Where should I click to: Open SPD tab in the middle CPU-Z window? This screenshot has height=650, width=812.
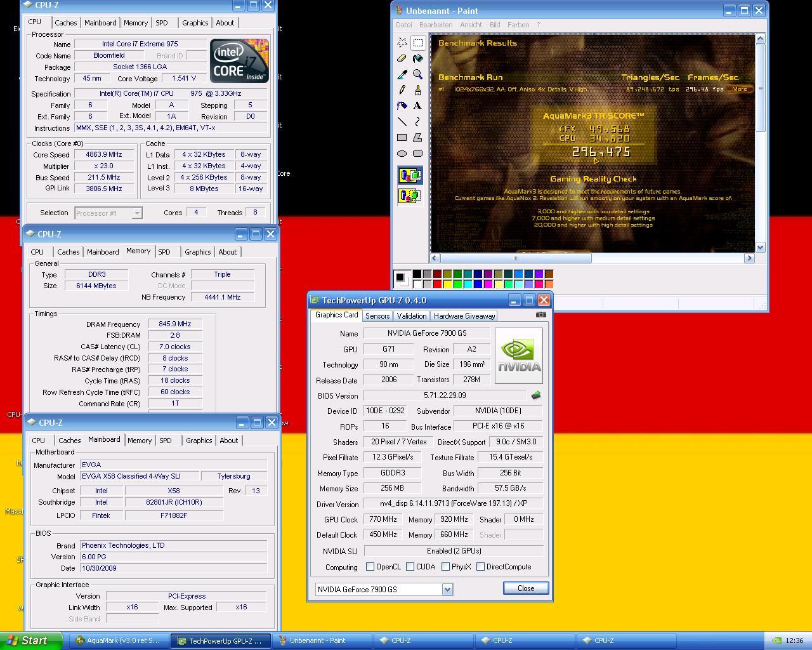pos(164,252)
